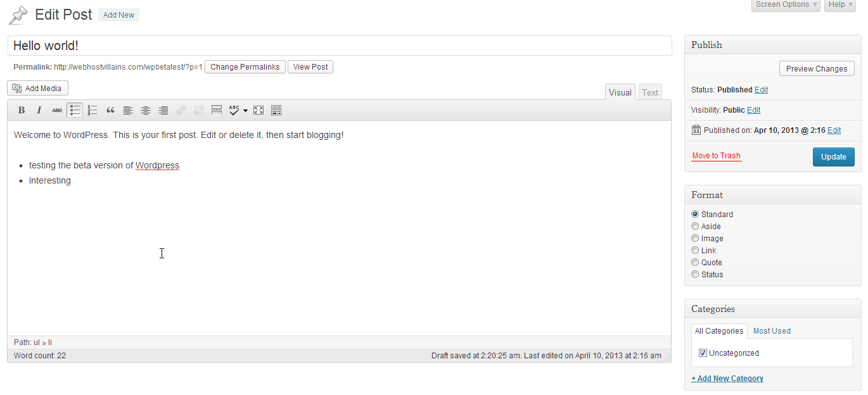This screenshot has height=395, width=868.
Task: Insert a numbered list
Action: click(x=93, y=110)
